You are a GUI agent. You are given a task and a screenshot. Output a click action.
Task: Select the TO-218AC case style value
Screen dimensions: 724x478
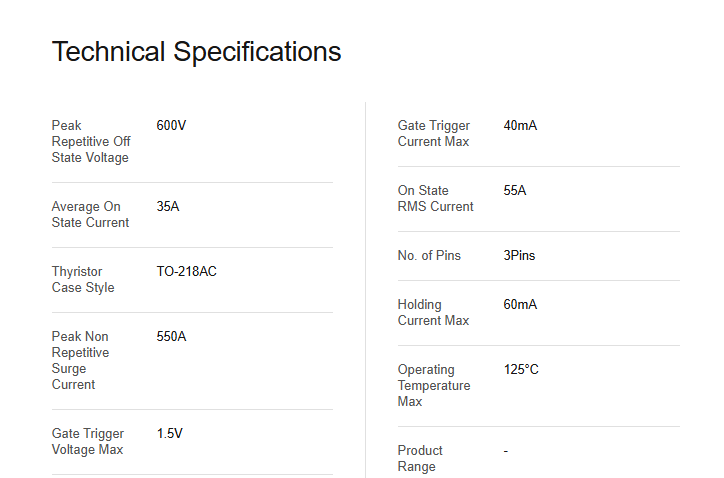click(186, 272)
